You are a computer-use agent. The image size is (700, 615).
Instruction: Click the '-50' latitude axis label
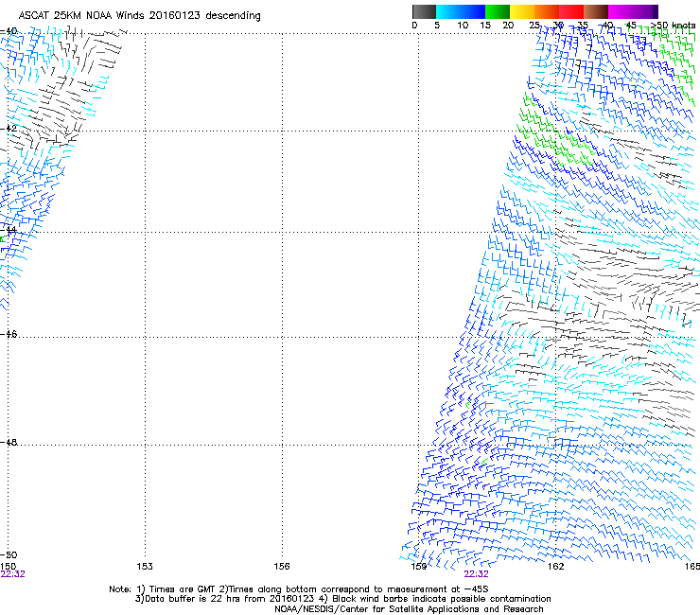point(9,555)
